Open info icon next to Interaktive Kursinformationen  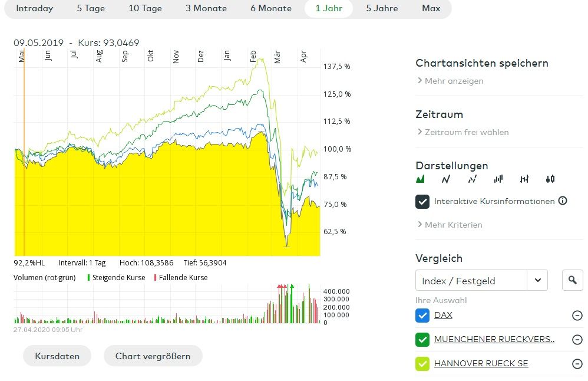(563, 201)
